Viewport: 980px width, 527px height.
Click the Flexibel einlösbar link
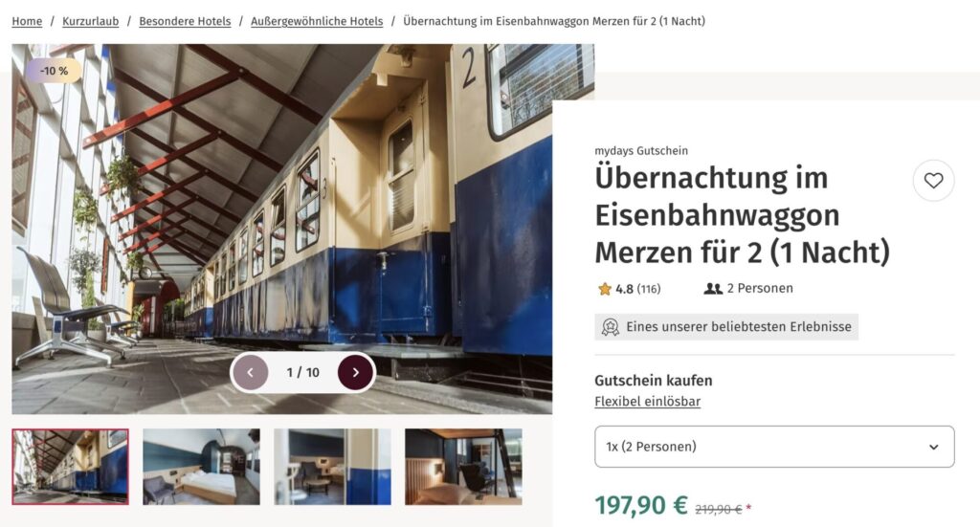[648, 402]
